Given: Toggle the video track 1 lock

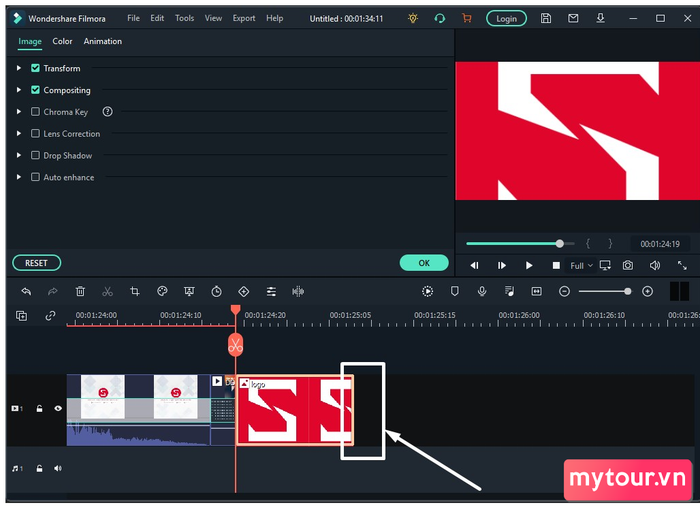Looking at the screenshot, I should tap(39, 408).
